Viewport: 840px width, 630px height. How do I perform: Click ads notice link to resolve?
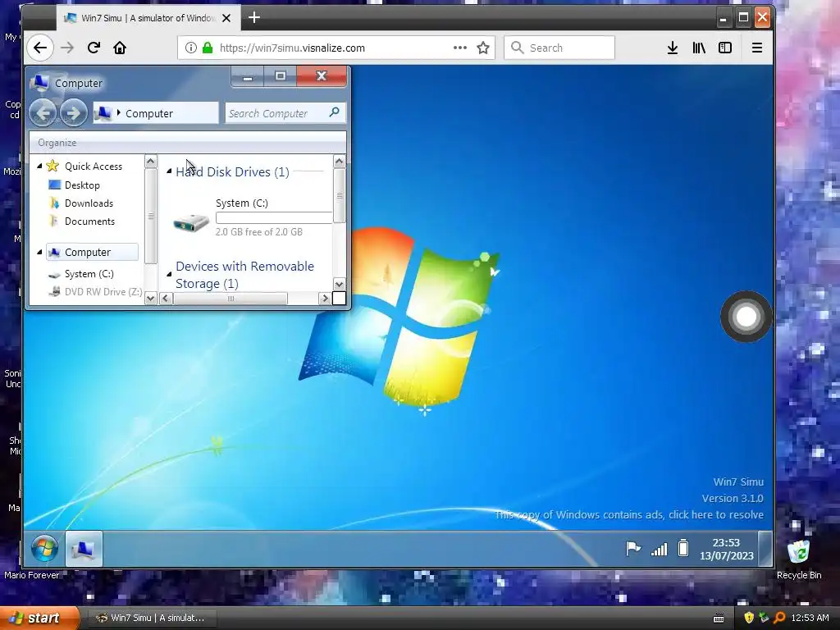(x=629, y=515)
